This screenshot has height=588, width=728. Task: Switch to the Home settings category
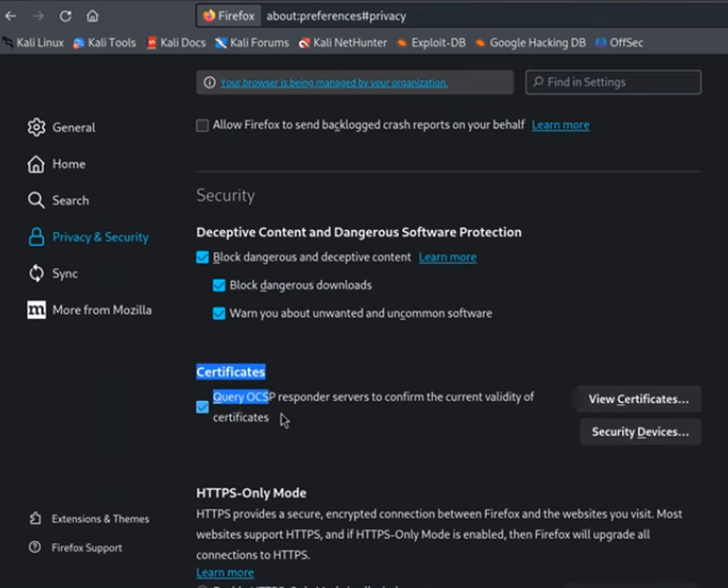(69, 164)
